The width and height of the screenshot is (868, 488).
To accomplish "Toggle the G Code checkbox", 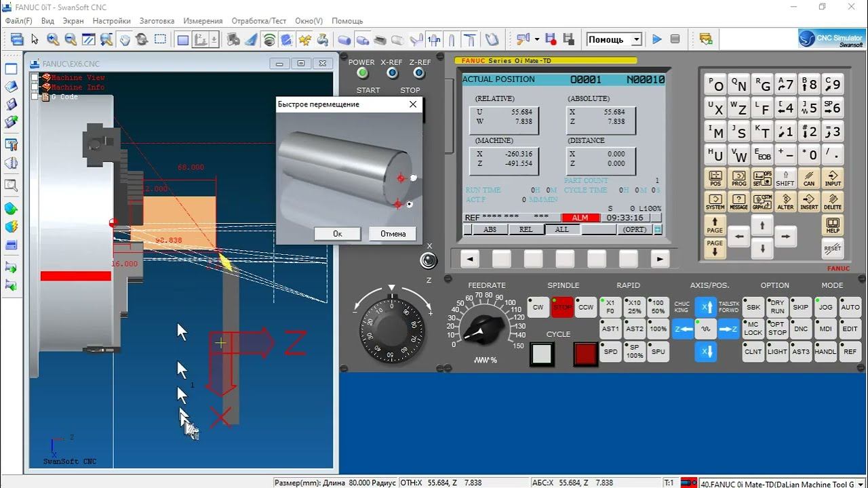I will coord(35,97).
